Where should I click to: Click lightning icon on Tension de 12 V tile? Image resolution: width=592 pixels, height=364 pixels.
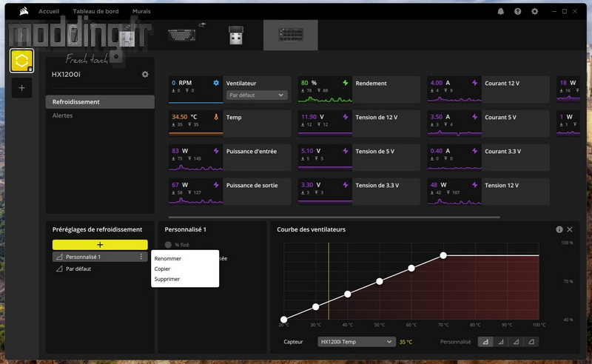(x=345, y=117)
